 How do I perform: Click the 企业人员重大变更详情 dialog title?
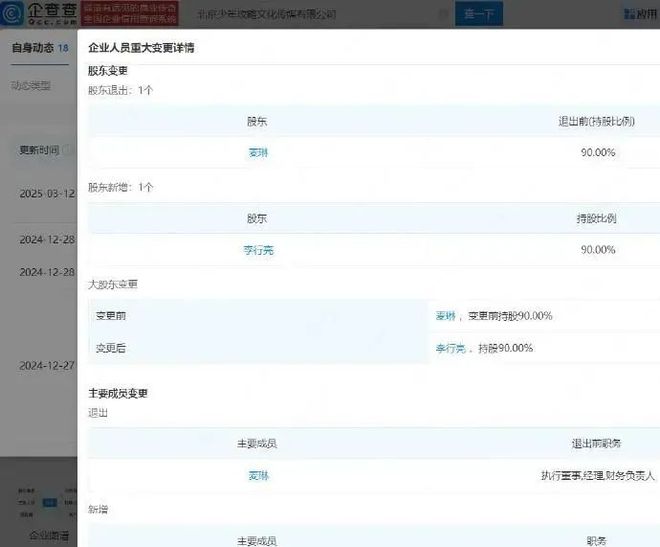tap(141, 48)
